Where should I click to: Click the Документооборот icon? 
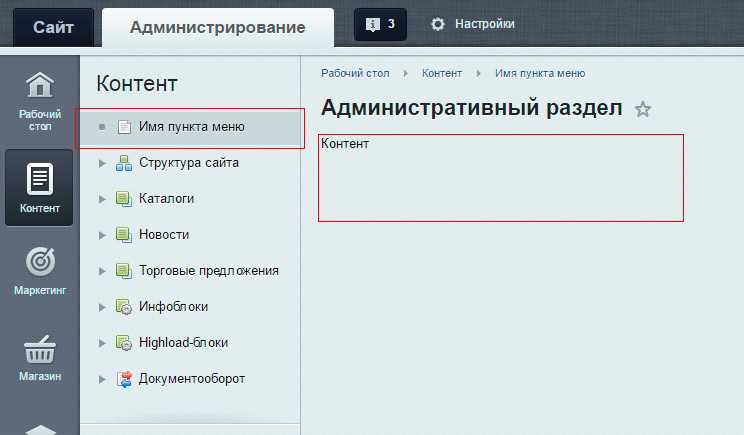[x=124, y=379]
